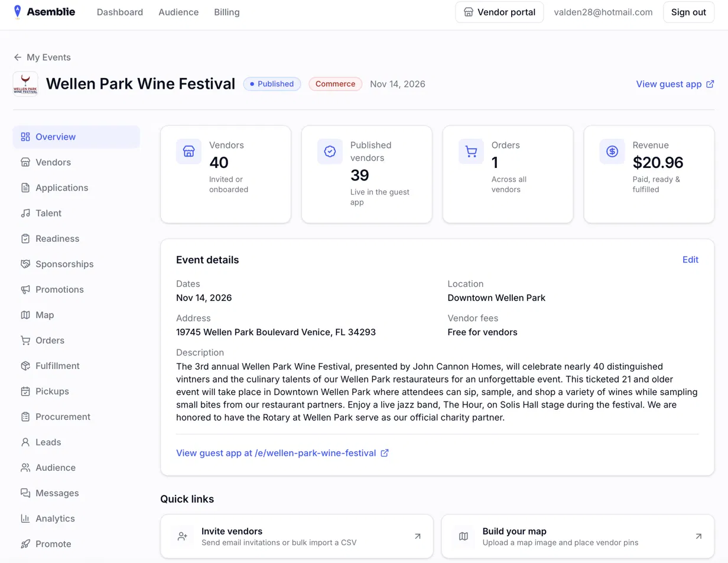Click the Vendors storefront icon in sidebar
This screenshot has height=563, width=728.
25,162
